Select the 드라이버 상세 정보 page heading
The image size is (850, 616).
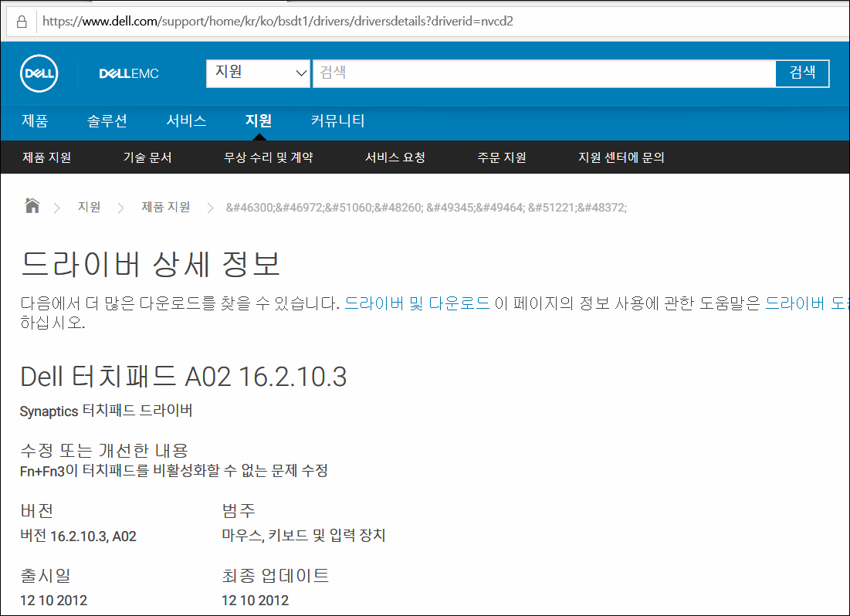pos(151,264)
